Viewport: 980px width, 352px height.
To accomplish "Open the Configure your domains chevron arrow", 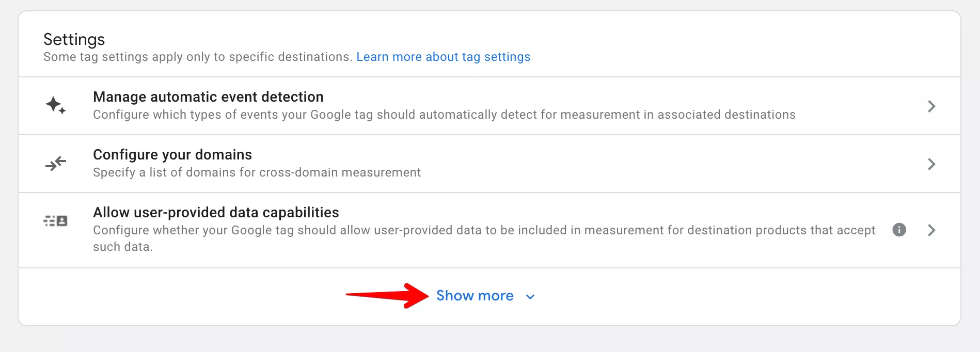I will click(x=931, y=164).
